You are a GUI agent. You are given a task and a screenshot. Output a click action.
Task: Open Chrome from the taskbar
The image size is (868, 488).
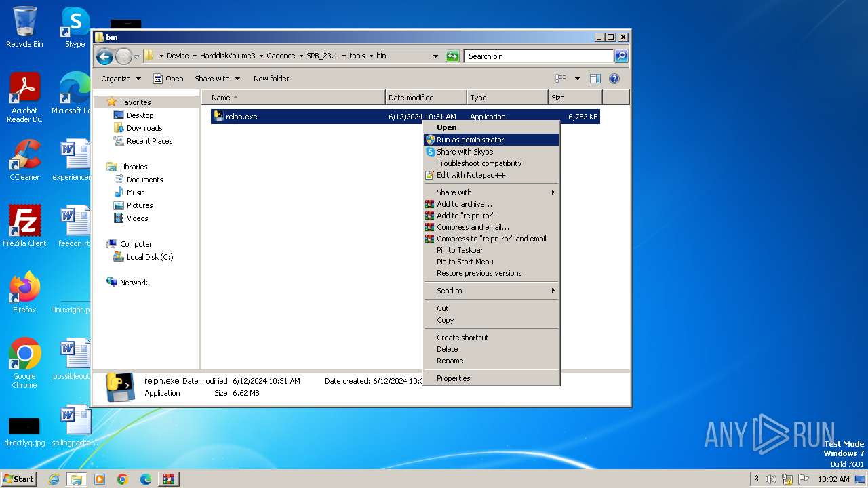pyautogui.click(x=123, y=479)
